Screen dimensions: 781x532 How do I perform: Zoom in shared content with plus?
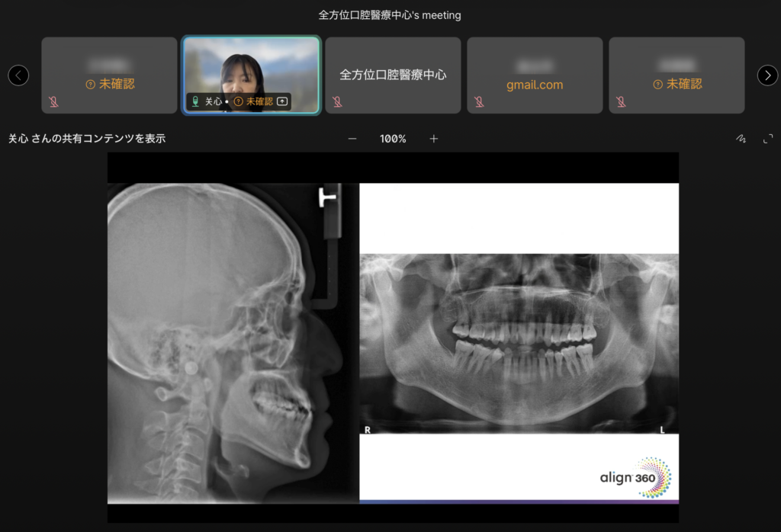pos(434,139)
